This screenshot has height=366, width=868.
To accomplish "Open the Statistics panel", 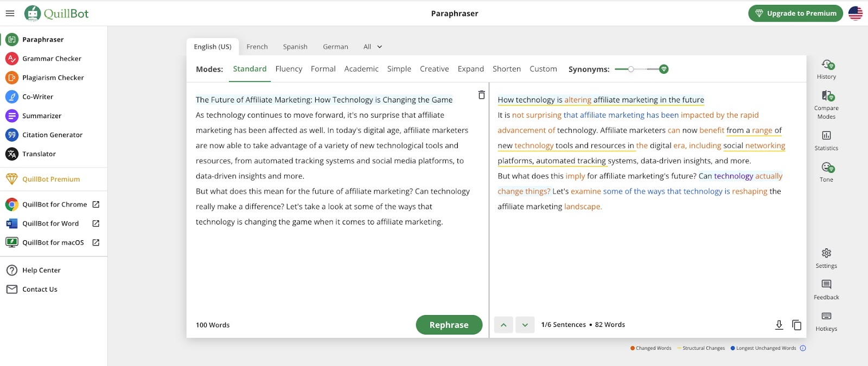I will (826, 140).
